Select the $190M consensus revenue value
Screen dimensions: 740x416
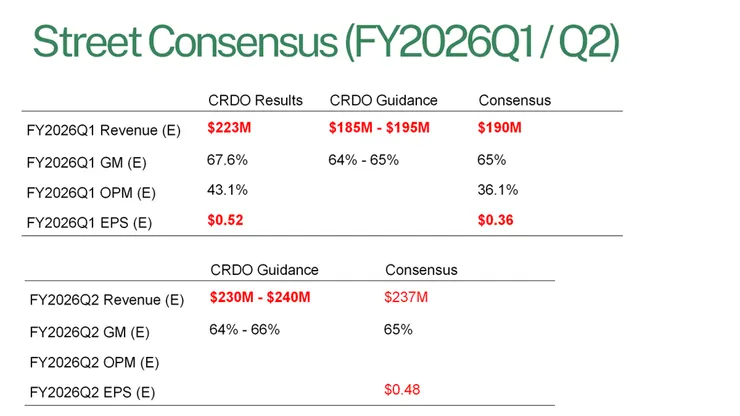pyautogui.click(x=500, y=128)
